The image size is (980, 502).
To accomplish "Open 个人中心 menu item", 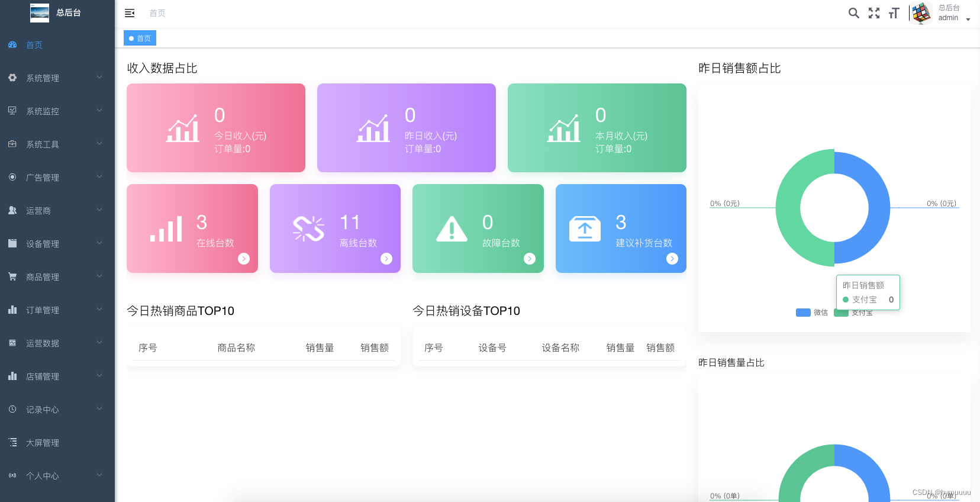I will [57, 476].
